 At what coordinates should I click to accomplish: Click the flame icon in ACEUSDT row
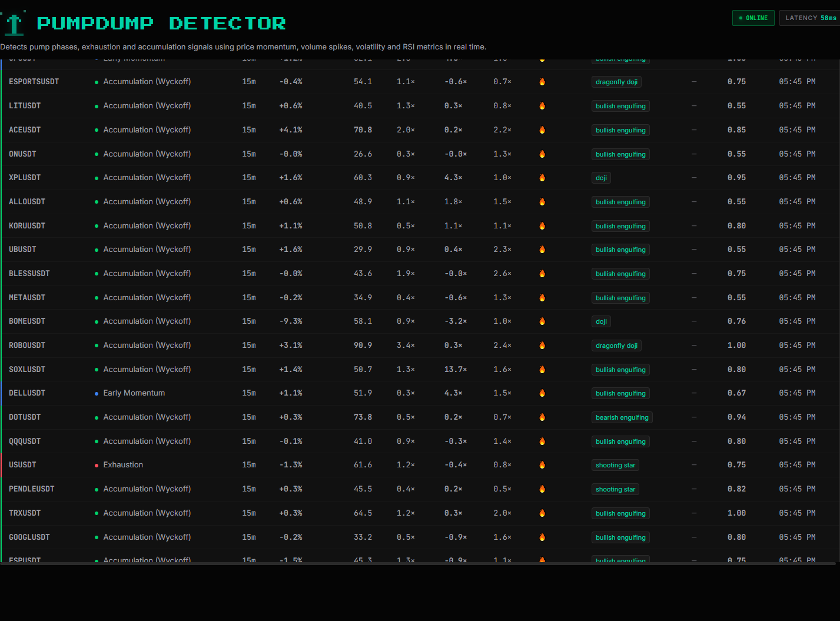542,130
